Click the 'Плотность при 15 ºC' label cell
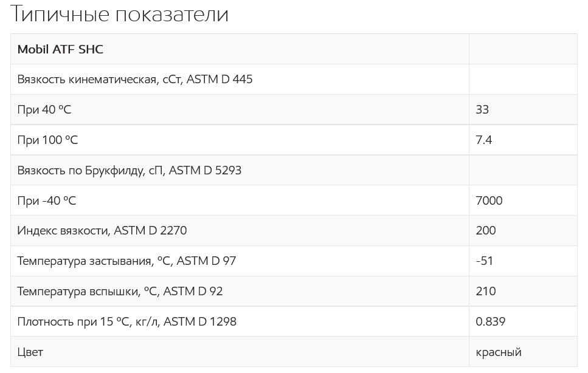This screenshot has height=373, width=588. coord(240,321)
